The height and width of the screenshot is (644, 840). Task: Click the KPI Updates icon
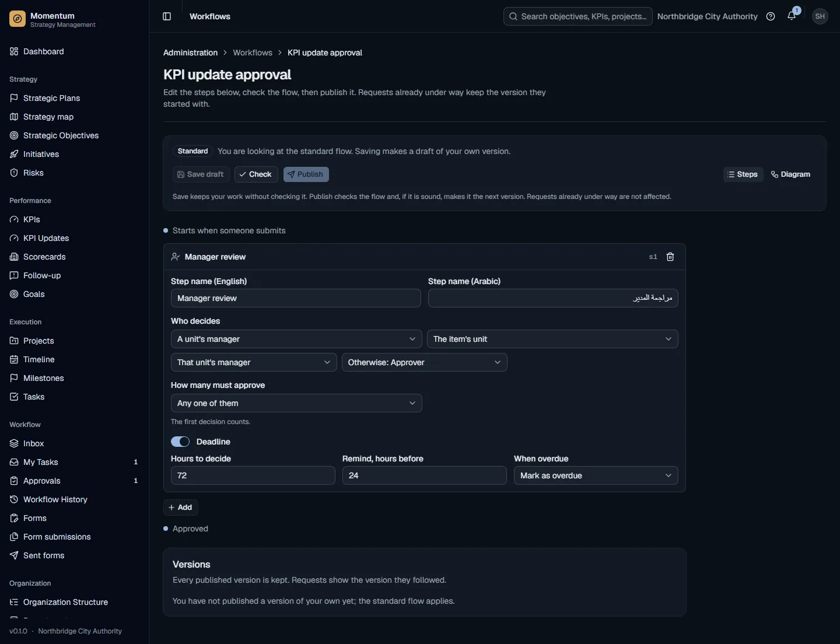pyautogui.click(x=14, y=238)
